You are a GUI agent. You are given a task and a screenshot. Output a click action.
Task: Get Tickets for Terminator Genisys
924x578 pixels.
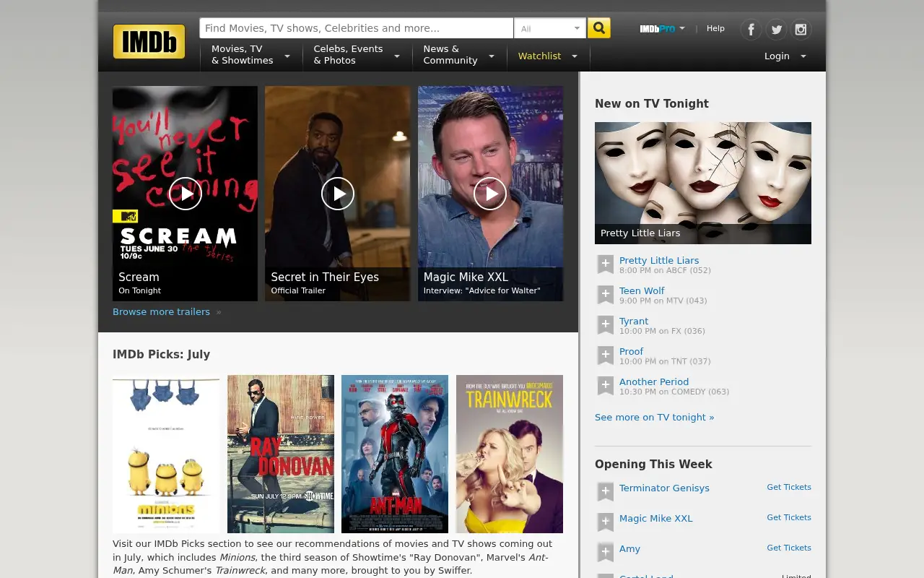point(789,487)
